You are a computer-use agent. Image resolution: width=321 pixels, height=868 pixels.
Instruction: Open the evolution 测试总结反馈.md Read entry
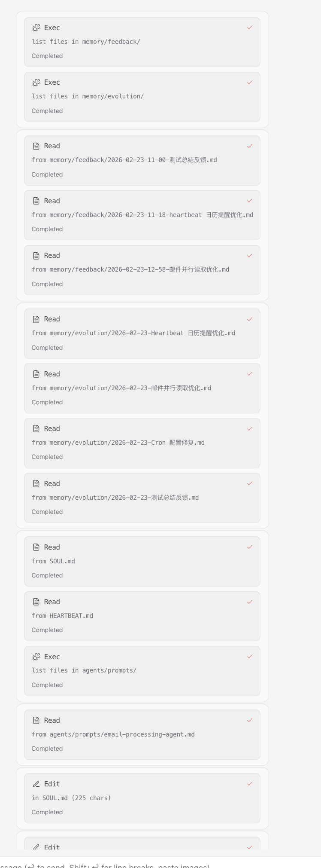coord(142,498)
